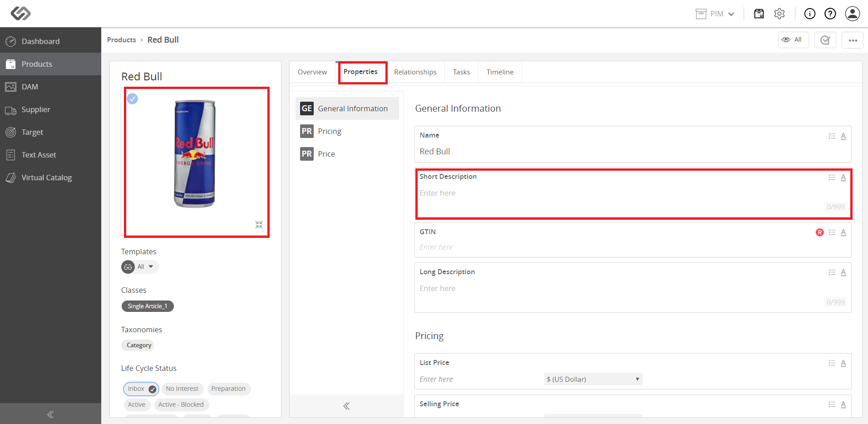Select the Preparation life cycle status
Viewport: 868px width, 424px height.
point(228,389)
